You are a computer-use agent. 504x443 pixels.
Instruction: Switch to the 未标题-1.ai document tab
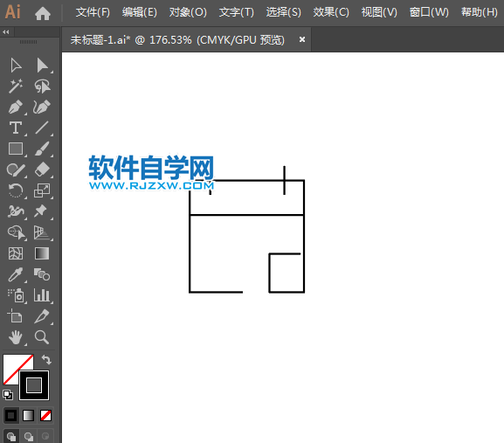point(177,40)
